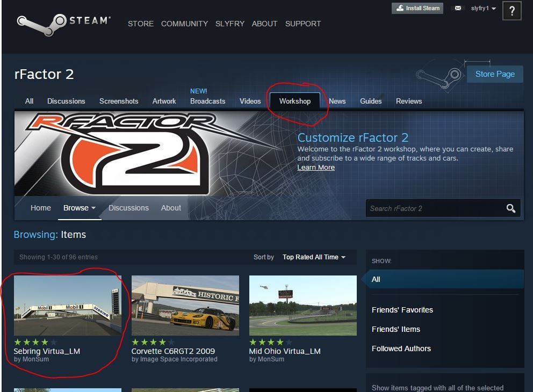This screenshot has height=392, width=533.
Task: Click the Sebring Virtua_LM title
Action: pyautogui.click(x=47, y=351)
